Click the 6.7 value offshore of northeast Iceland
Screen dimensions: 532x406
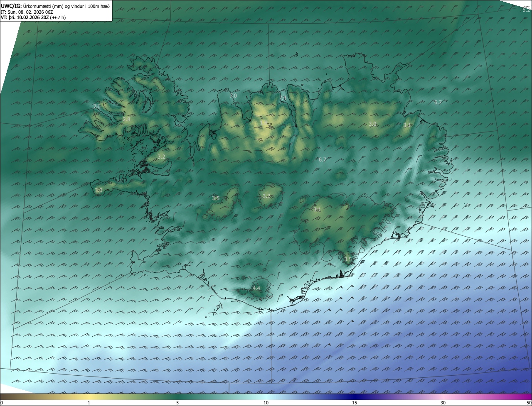tap(438, 102)
